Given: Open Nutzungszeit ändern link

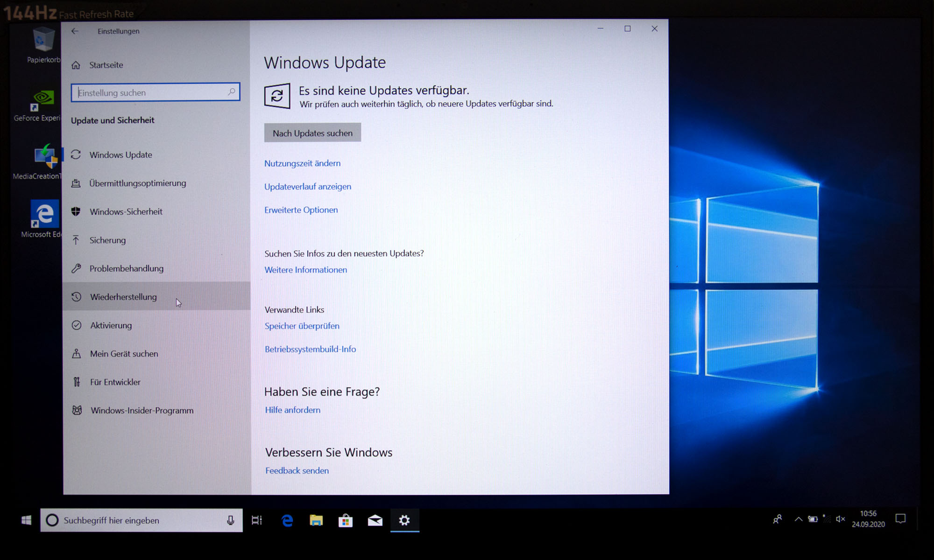Looking at the screenshot, I should click(x=302, y=163).
